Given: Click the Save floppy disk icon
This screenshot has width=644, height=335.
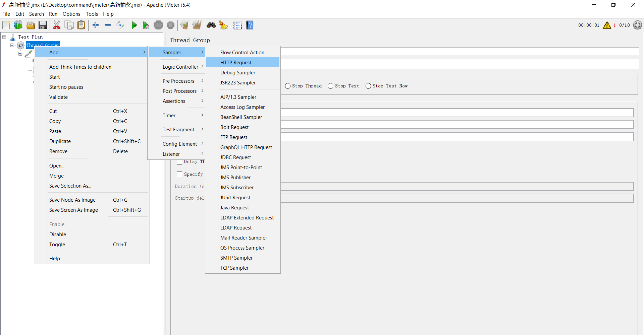Looking at the screenshot, I should click(43, 25).
